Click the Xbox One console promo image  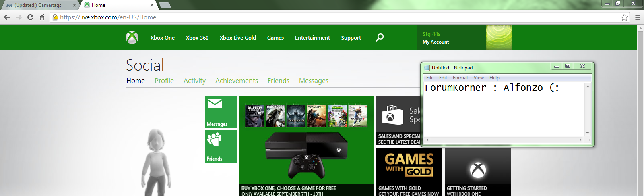pos(307,155)
